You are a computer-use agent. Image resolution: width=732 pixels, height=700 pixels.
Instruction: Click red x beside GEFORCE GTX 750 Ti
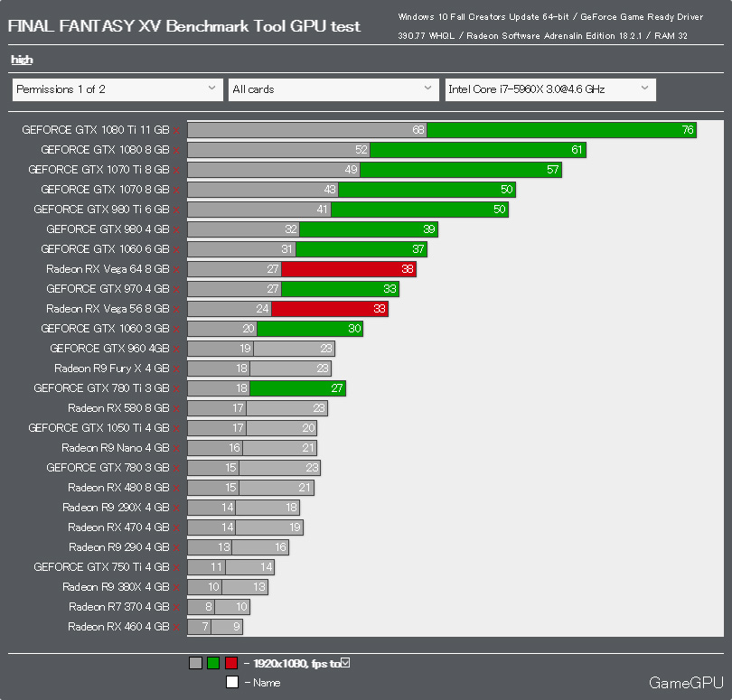[176, 568]
